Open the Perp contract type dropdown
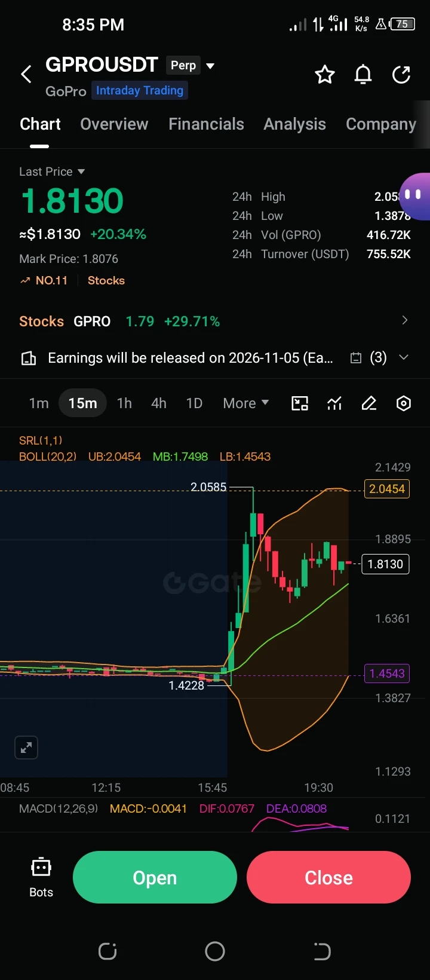This screenshot has width=430, height=980. 191,65
